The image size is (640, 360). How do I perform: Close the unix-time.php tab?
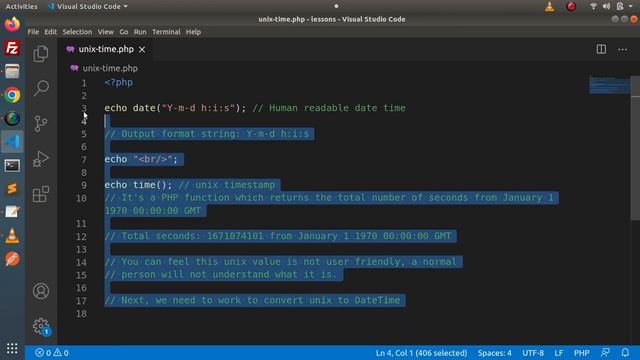click(142, 49)
